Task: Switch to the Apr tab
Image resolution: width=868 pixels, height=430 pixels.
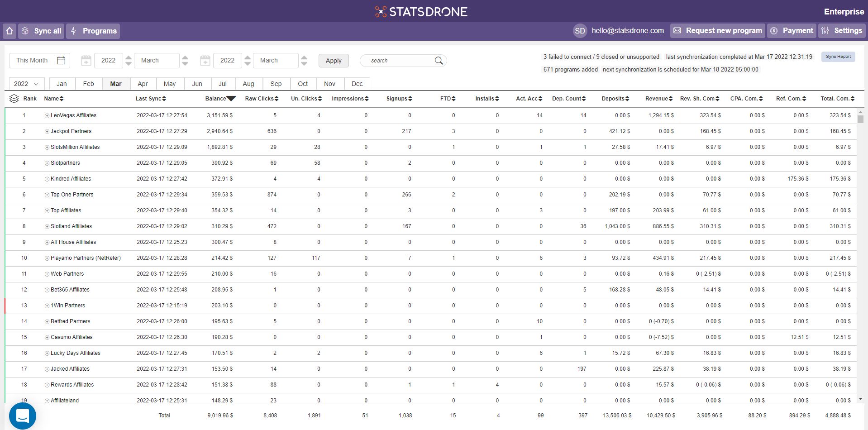Action: (x=143, y=84)
